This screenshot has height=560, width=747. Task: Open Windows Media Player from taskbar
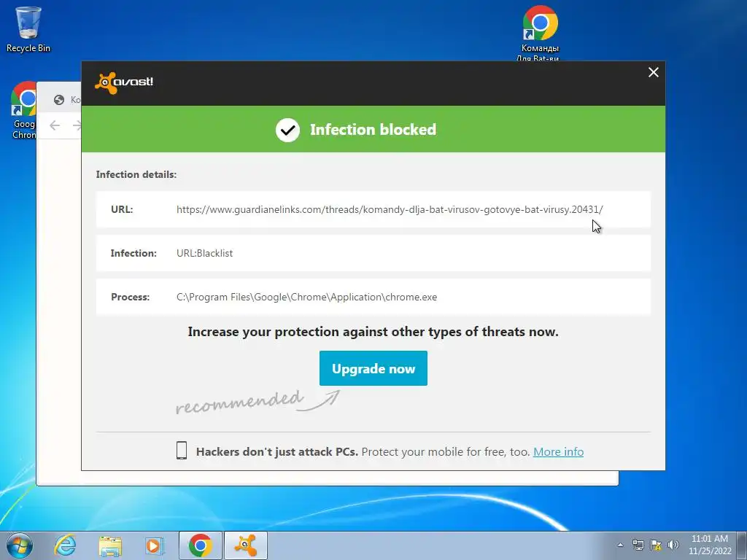click(154, 545)
